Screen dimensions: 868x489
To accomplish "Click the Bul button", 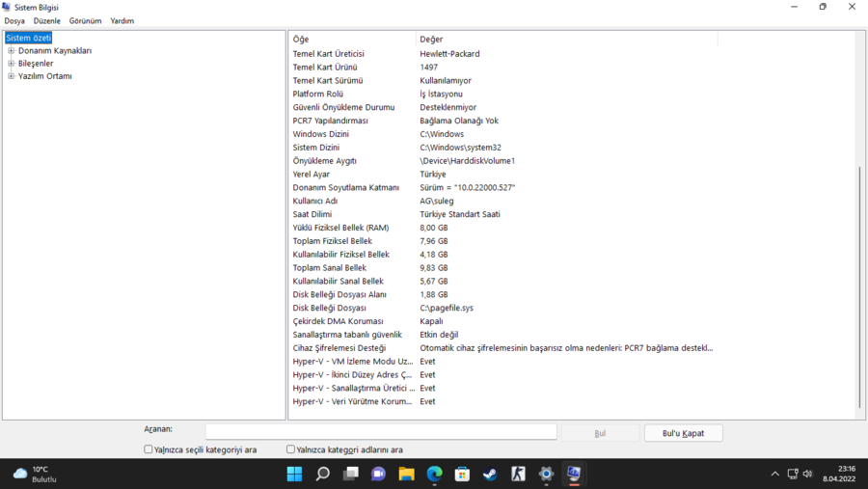I will coord(600,433).
